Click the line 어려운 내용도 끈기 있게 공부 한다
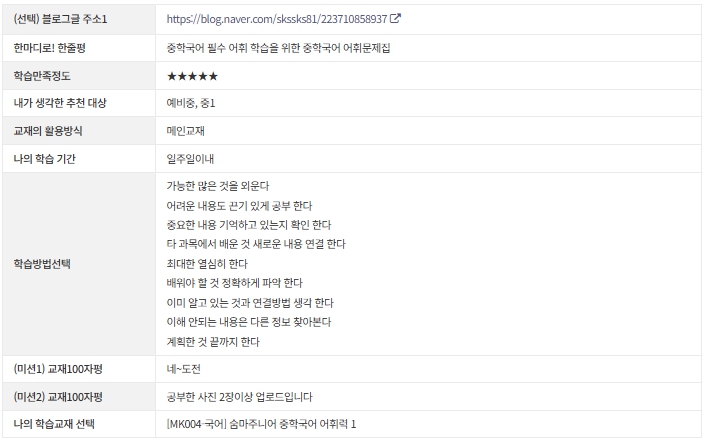Screen dimensions: 706x443 (240, 205)
